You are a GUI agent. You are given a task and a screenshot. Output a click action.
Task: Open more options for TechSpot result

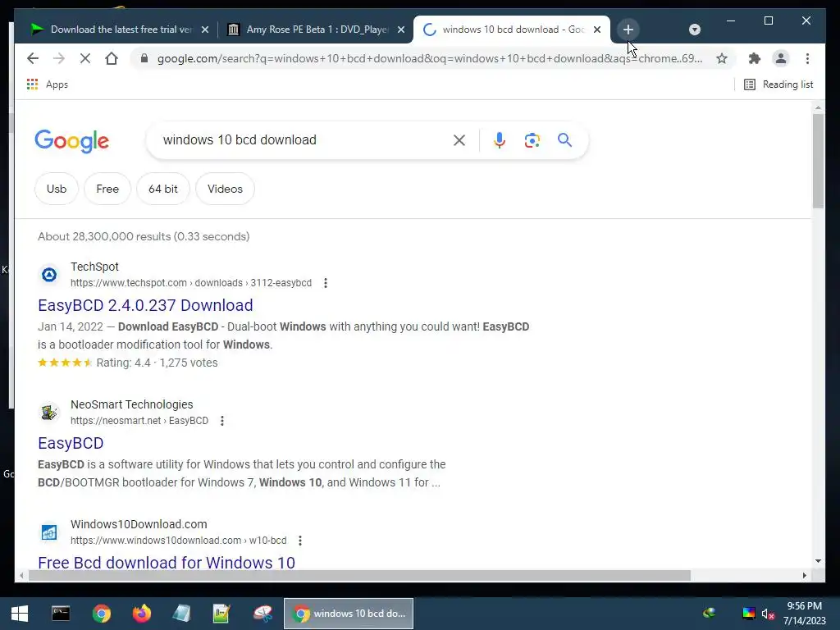[x=326, y=283]
